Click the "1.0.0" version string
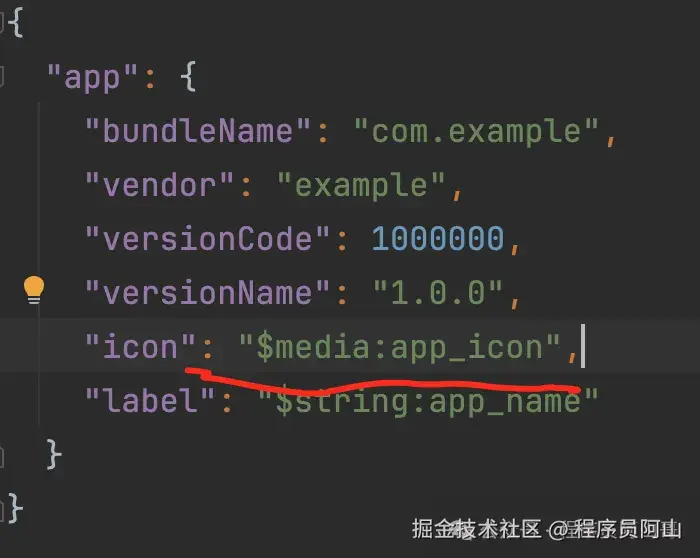The width and height of the screenshot is (700, 558). [438, 292]
